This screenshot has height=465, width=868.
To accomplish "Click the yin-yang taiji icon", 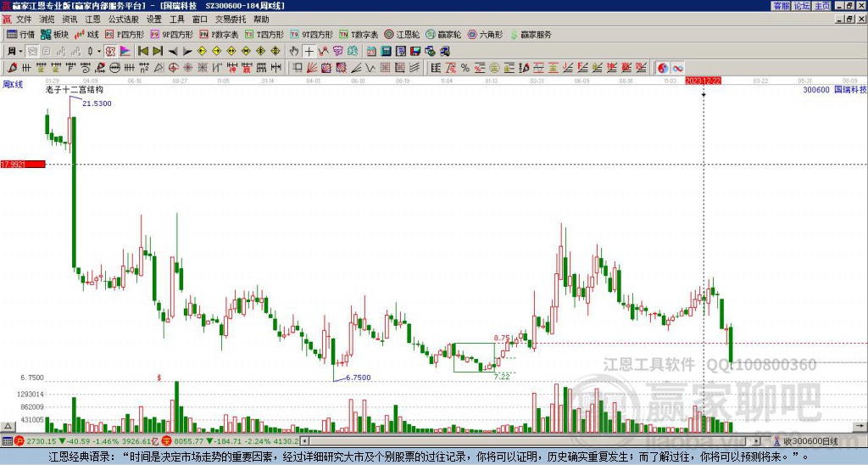I will pos(662,68).
